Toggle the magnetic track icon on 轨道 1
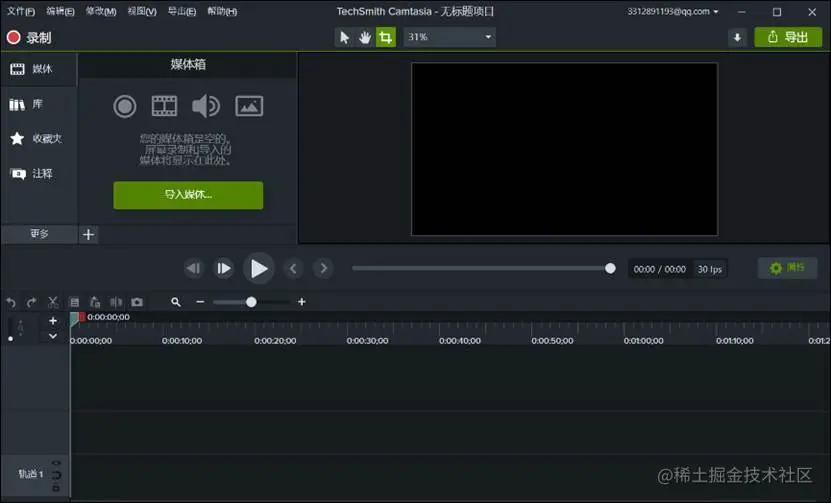The image size is (831, 503). [56, 475]
